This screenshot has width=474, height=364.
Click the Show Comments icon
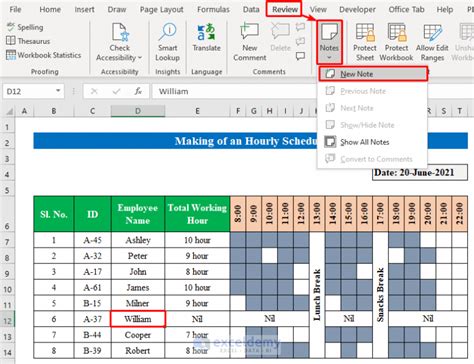pyautogui.click(x=300, y=56)
